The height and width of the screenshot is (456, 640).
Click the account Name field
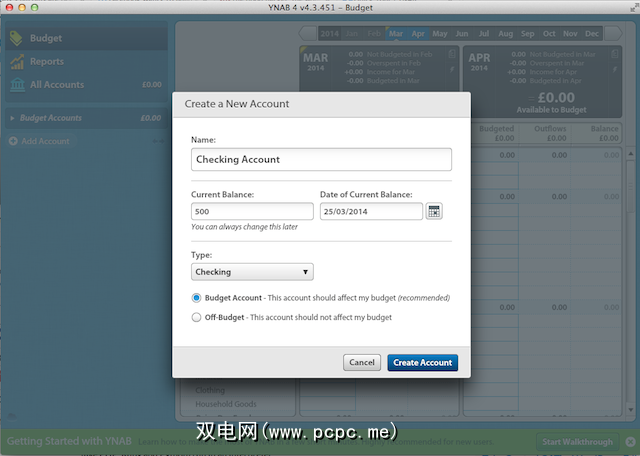click(321, 159)
